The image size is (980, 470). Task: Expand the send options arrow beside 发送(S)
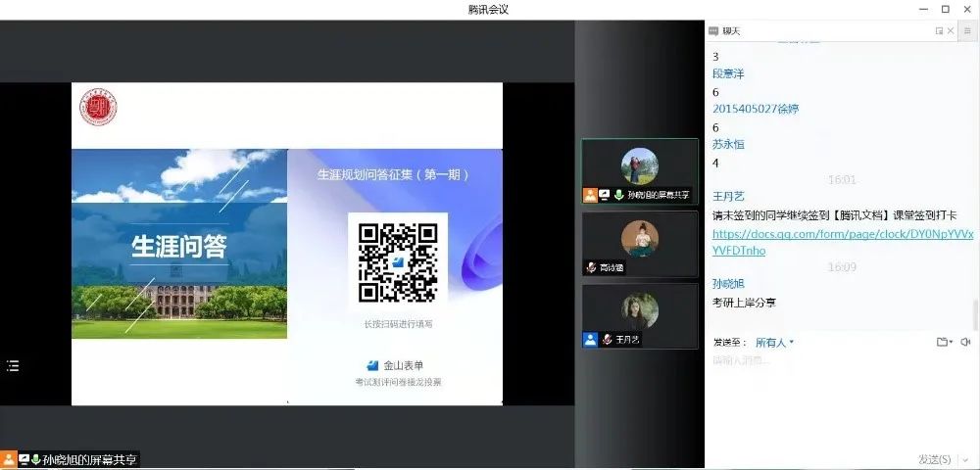click(x=966, y=460)
